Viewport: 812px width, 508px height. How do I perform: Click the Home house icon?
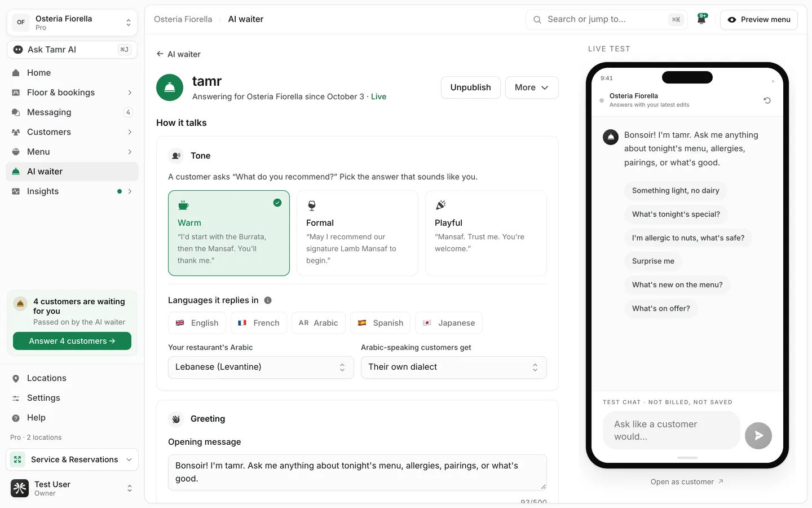[x=16, y=73]
